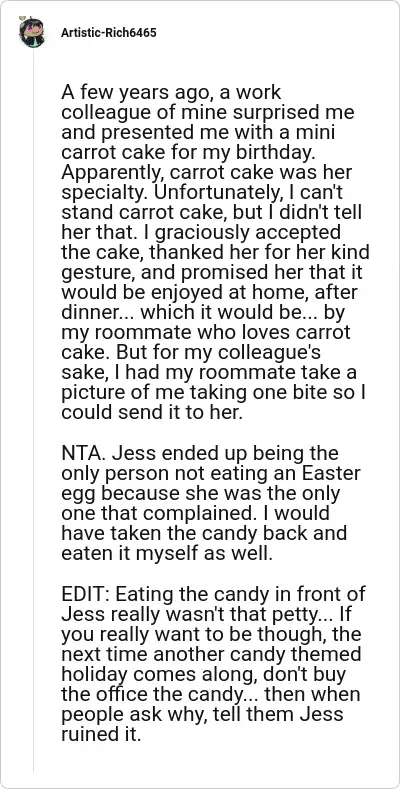Click the line 'one that complained. I would'
This screenshot has height=789, width=400.
(x=195, y=513)
